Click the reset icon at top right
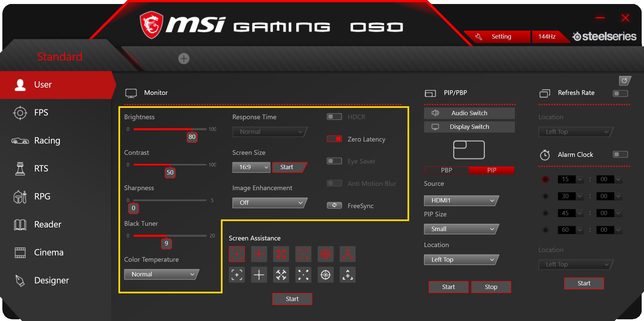 pos(624,81)
